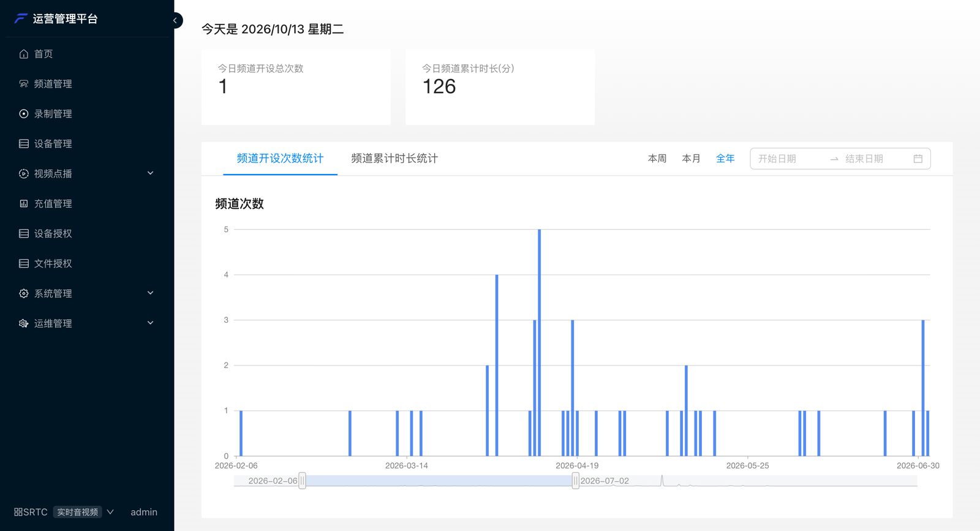Switch to 频道开设次数统计 tab
The width and height of the screenshot is (980, 531).
click(x=280, y=159)
